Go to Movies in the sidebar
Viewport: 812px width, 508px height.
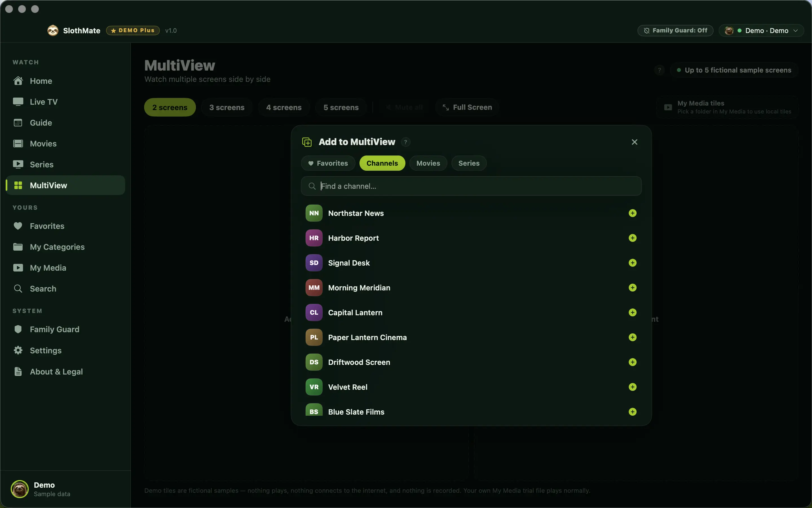(x=65, y=143)
